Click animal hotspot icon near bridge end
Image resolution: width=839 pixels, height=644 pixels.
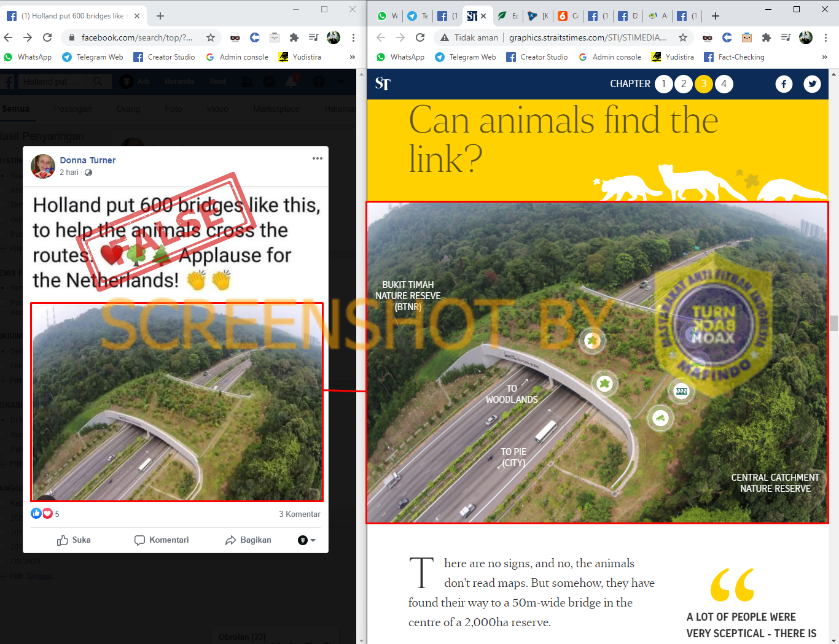point(660,419)
